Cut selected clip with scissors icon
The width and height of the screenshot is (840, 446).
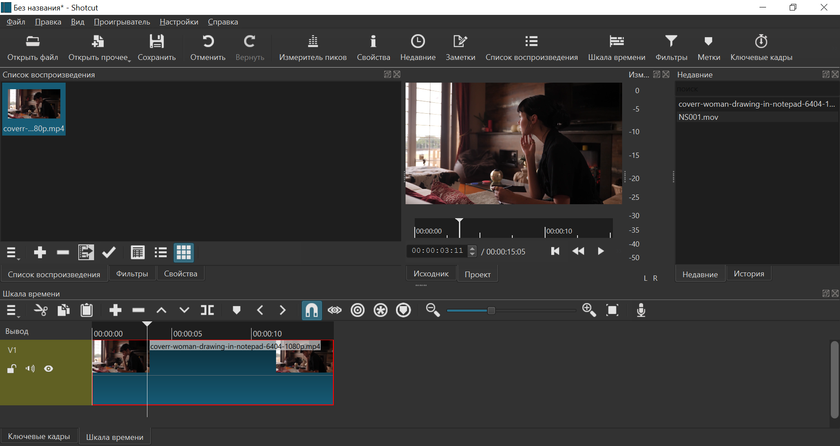coord(41,310)
